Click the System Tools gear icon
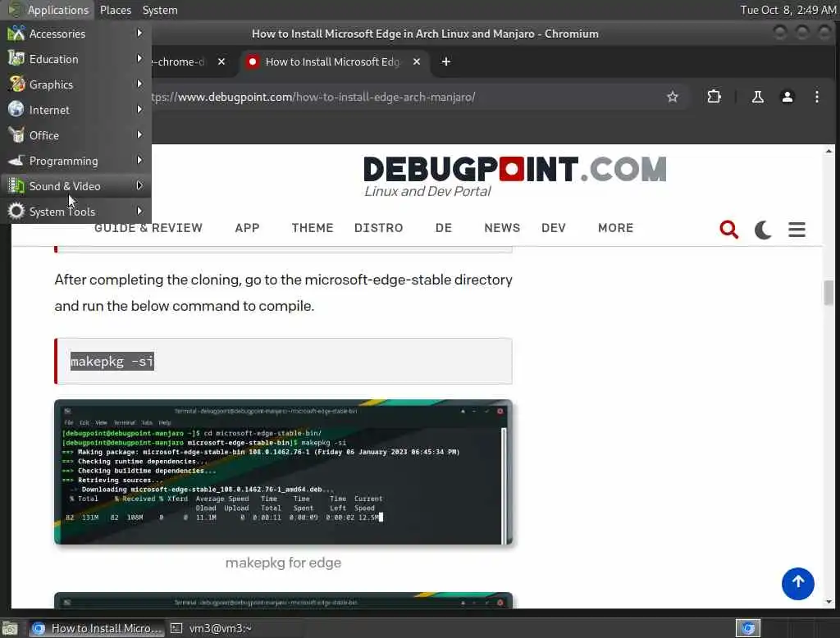The width and height of the screenshot is (840, 638). (x=16, y=211)
